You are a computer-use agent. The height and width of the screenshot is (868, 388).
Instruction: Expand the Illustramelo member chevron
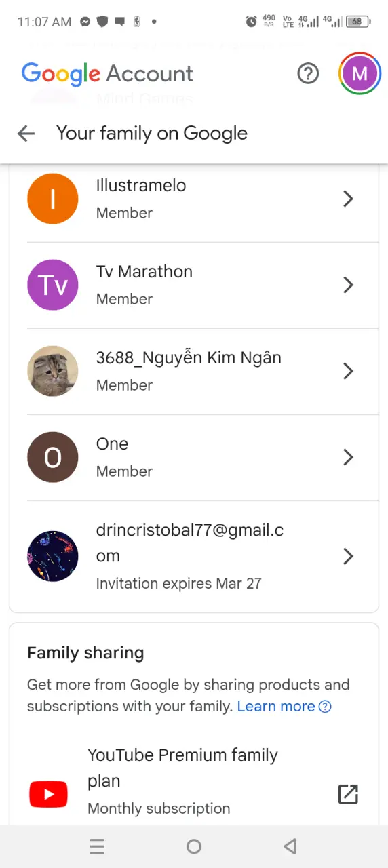(x=348, y=199)
